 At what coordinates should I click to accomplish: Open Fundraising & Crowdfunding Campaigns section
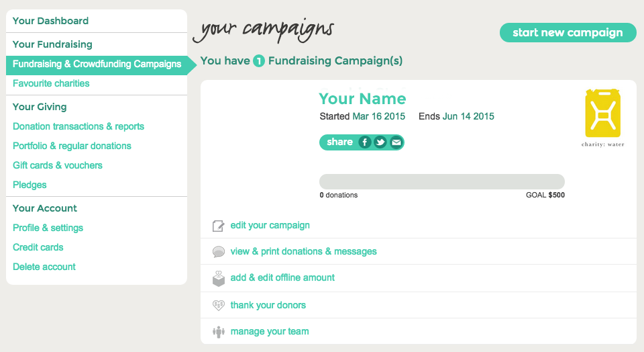coord(97,64)
